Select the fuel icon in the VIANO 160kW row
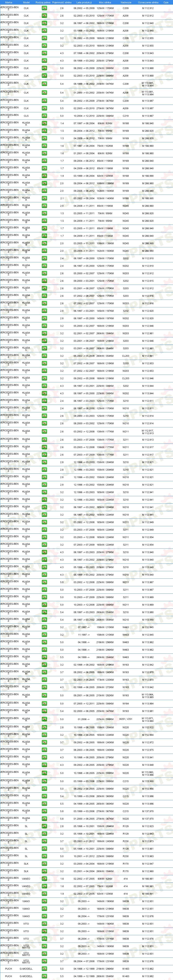 tap(44, 909)
